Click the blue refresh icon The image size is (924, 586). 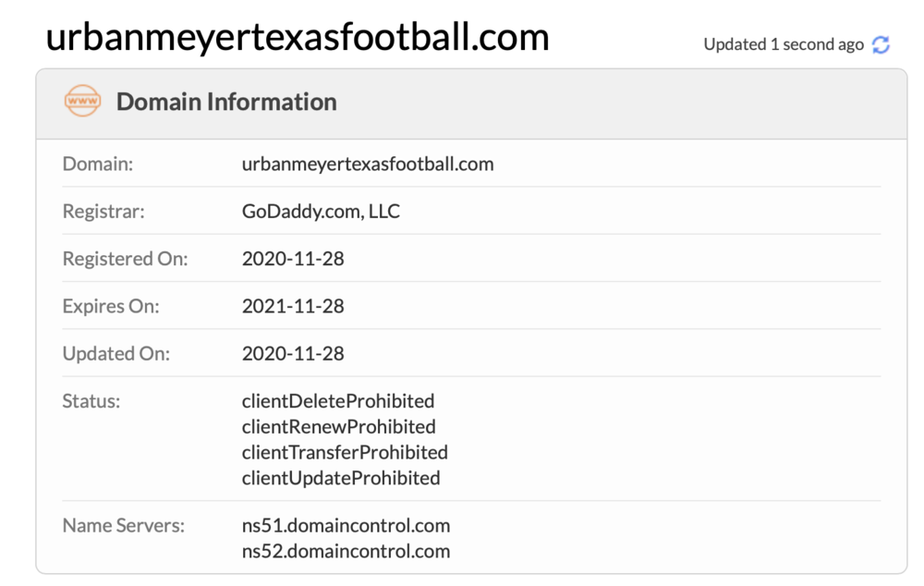click(881, 44)
